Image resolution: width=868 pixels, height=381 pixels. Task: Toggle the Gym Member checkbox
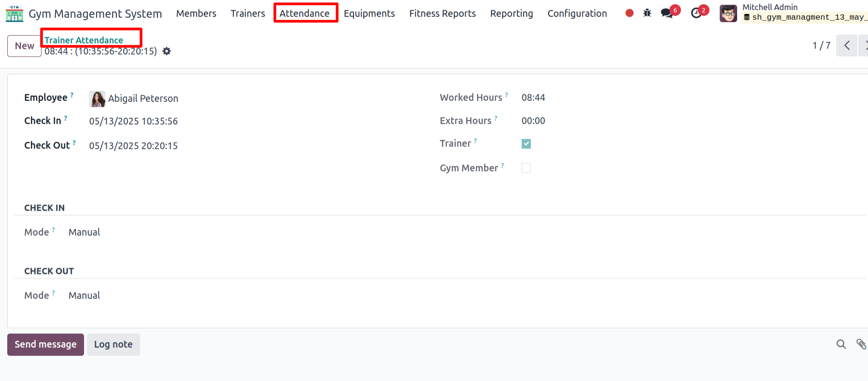[x=526, y=168]
